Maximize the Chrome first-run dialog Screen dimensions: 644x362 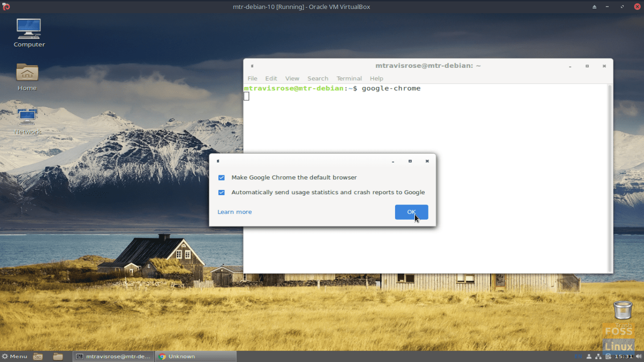(410, 161)
